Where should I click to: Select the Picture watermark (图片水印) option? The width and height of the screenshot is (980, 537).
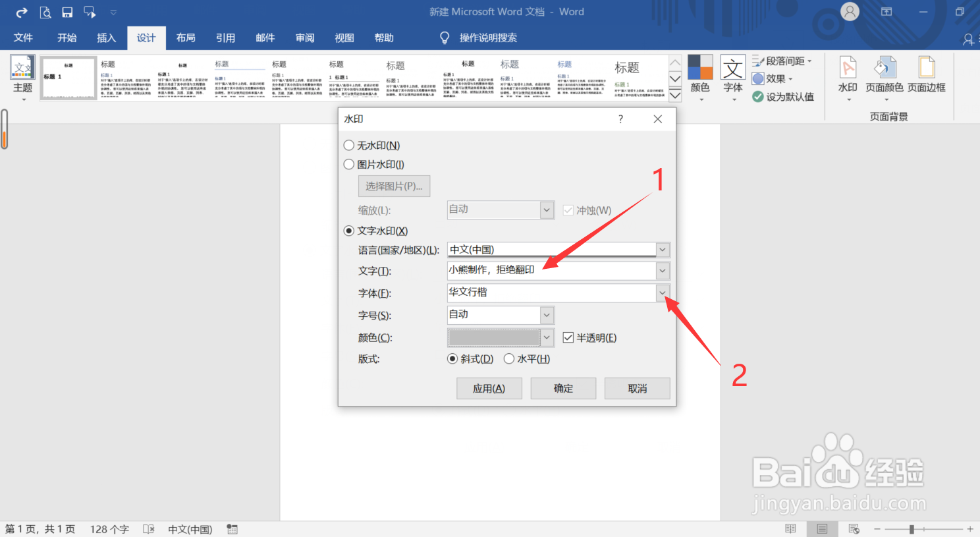(349, 165)
